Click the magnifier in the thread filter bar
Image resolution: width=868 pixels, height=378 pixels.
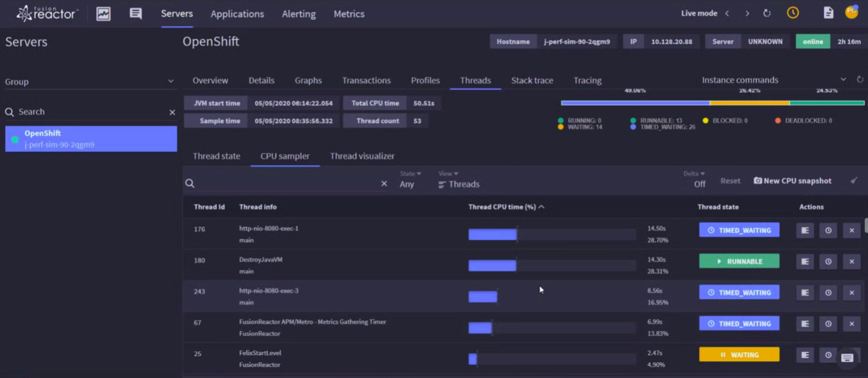[x=190, y=184]
